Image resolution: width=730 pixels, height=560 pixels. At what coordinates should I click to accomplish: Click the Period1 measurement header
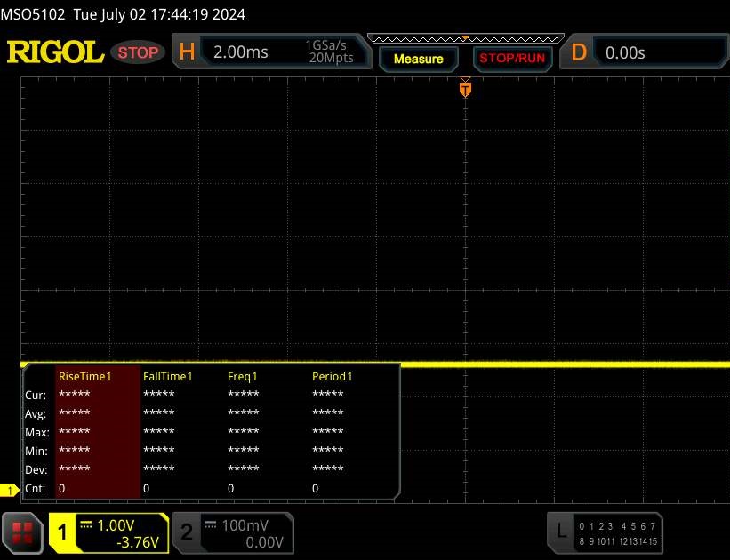pyautogui.click(x=333, y=376)
